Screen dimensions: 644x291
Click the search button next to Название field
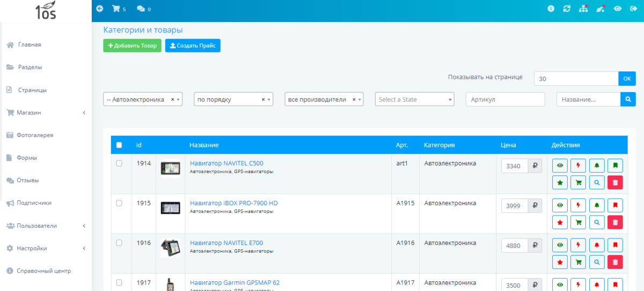[x=628, y=99]
